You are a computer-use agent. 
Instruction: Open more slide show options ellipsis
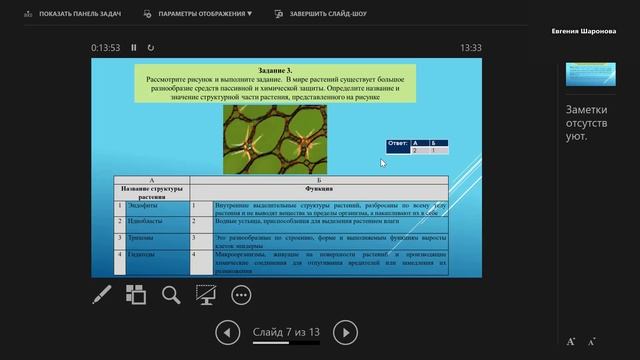241,295
